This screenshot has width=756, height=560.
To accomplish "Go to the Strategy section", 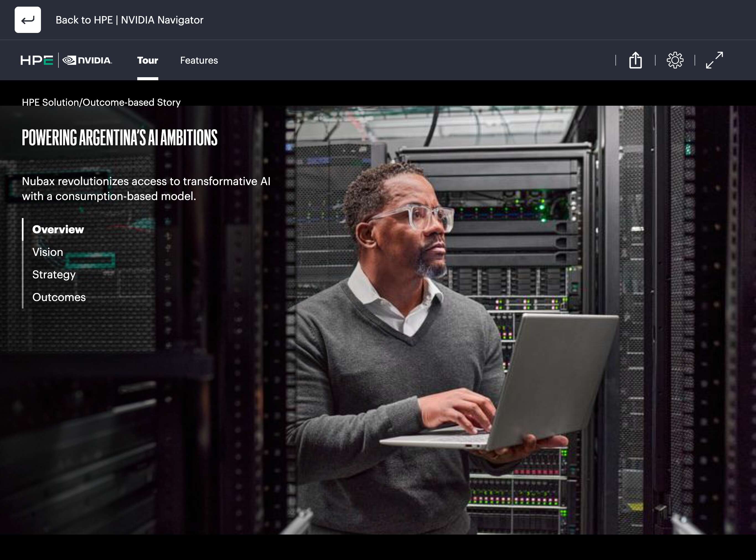I will tap(54, 274).
